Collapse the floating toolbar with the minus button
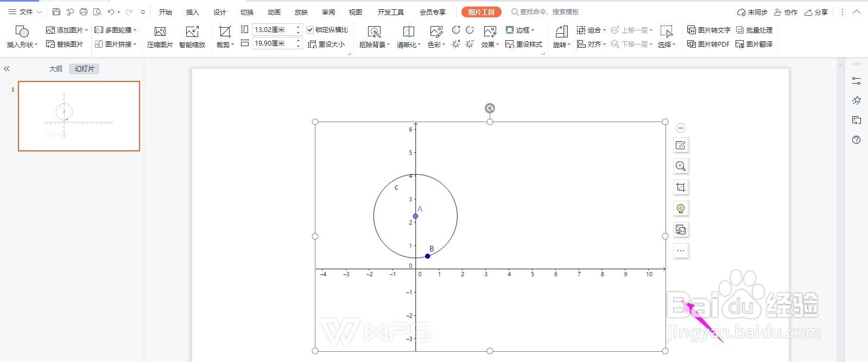Image resolution: width=868 pixels, height=362 pixels. click(681, 128)
